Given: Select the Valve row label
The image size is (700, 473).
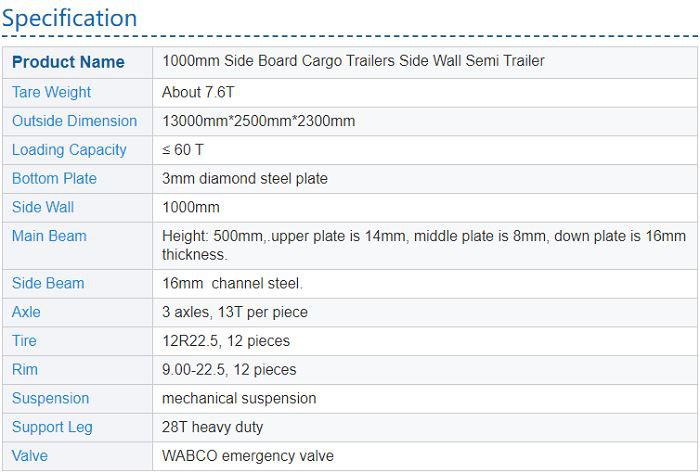Looking at the screenshot, I should 30,456.
